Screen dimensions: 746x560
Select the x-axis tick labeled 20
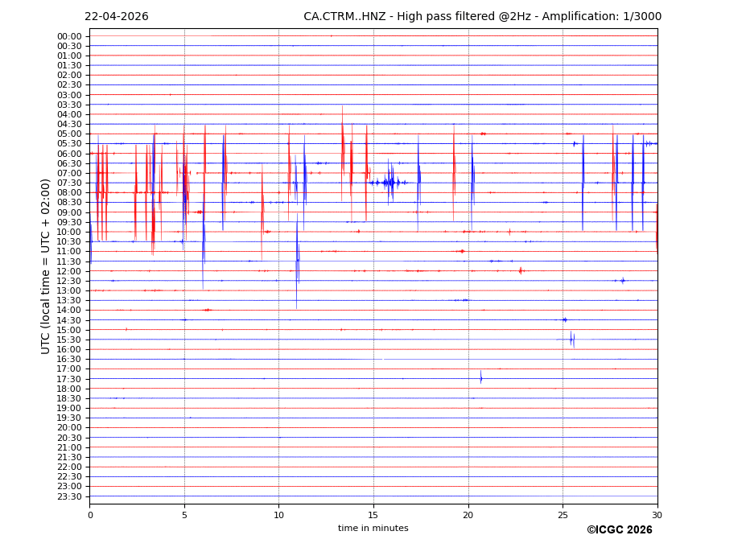(x=468, y=515)
